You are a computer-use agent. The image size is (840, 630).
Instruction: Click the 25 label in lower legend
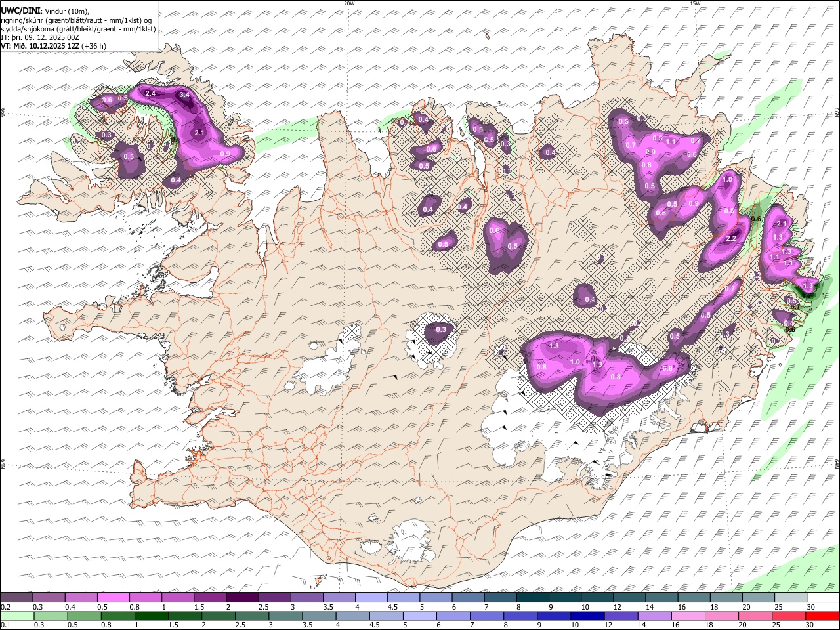776,625
